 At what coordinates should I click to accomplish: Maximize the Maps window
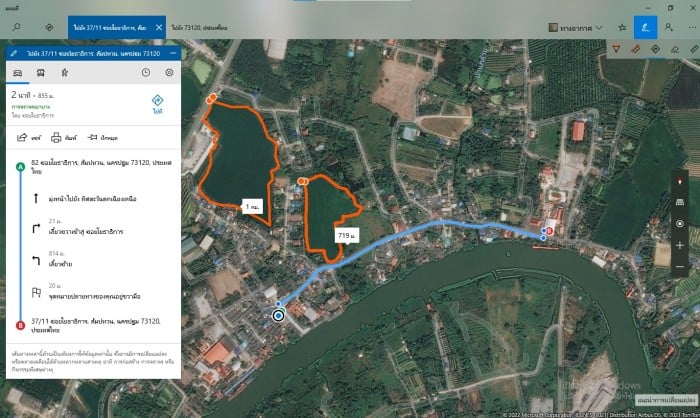(670, 8)
